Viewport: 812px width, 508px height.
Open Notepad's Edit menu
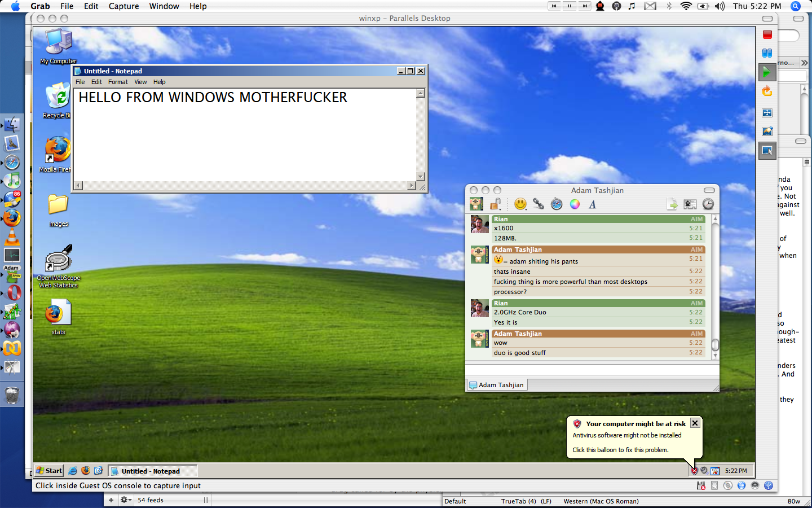[96, 82]
